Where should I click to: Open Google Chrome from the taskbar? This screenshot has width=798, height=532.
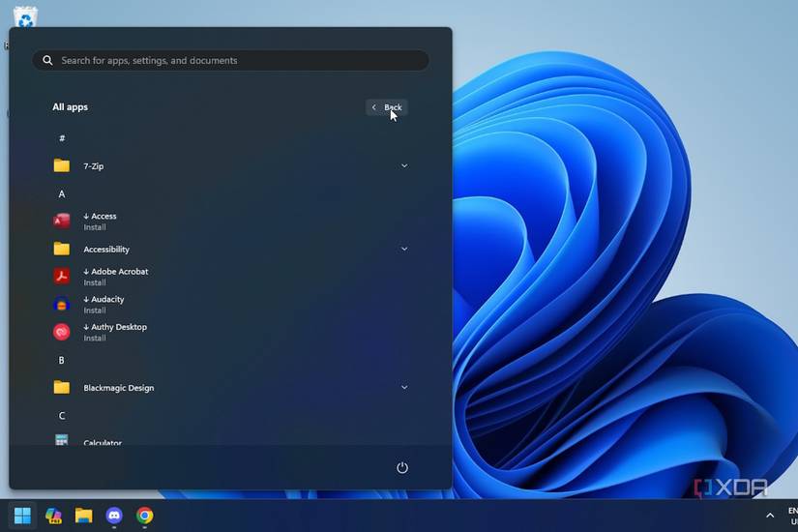pyautogui.click(x=144, y=516)
